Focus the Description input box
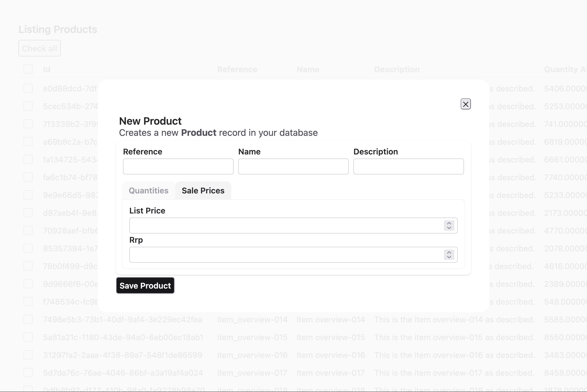587x392 pixels. click(x=408, y=166)
